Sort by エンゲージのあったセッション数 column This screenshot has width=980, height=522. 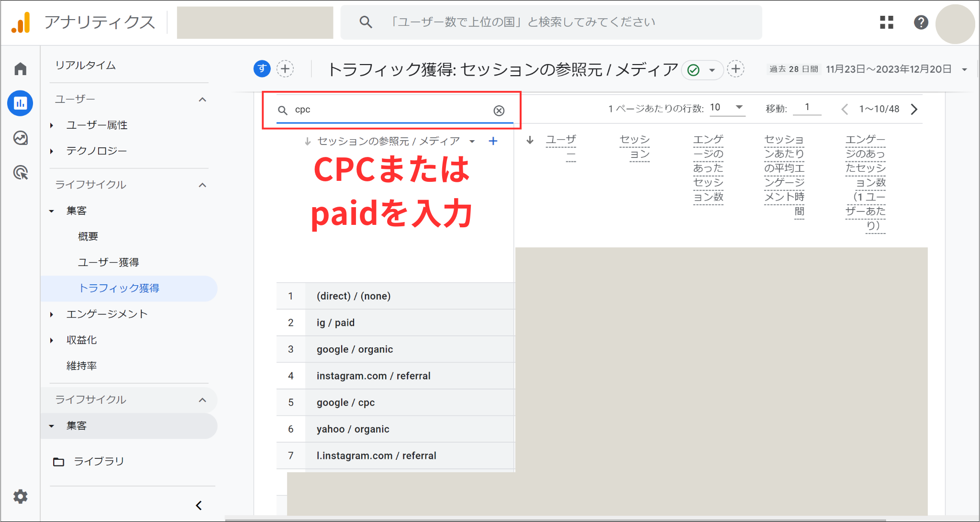(708, 168)
